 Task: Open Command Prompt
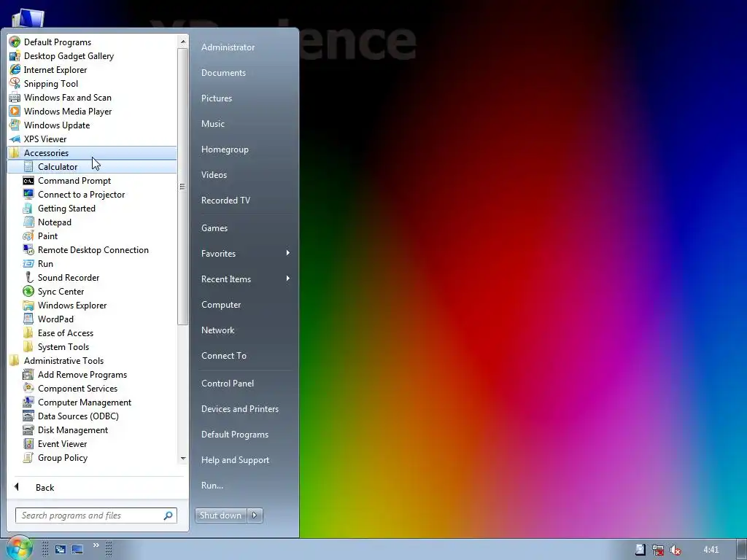[x=92, y=181]
